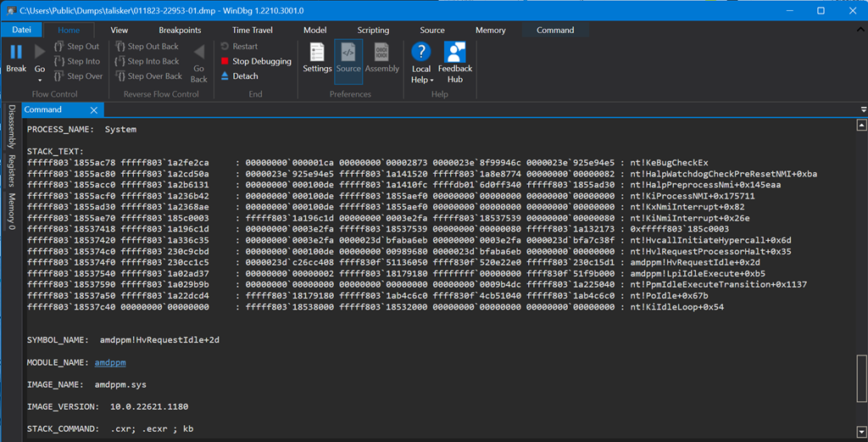Open Command window options dropdown arrow

click(x=863, y=109)
